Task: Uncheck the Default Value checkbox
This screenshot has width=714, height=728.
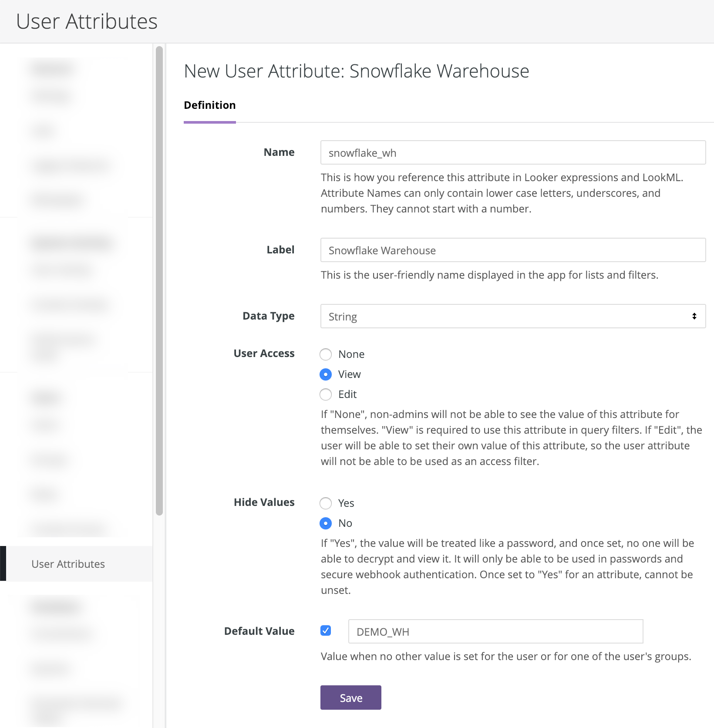Action: click(x=326, y=630)
